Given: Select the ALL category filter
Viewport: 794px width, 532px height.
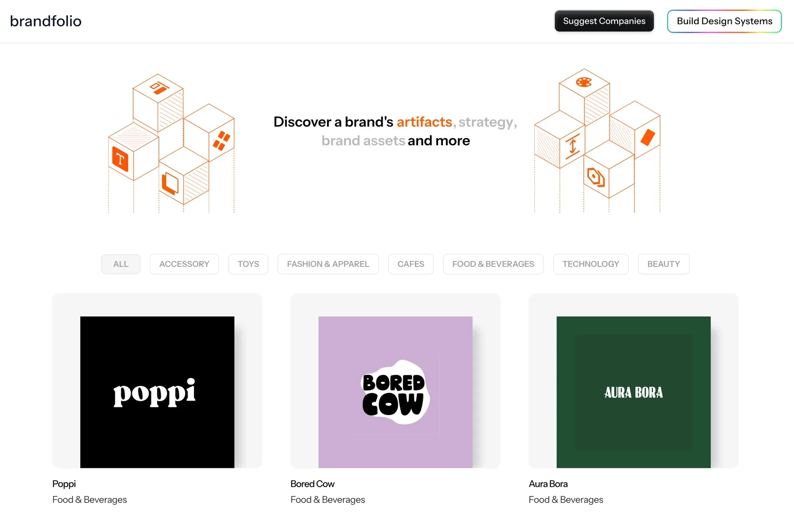Looking at the screenshot, I should [x=121, y=264].
